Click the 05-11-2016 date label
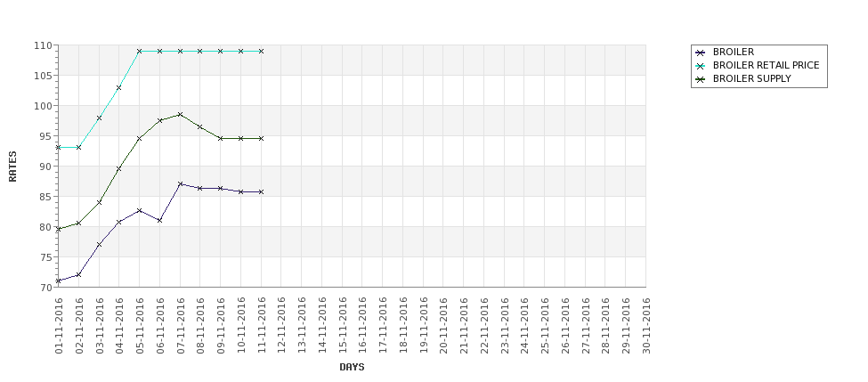 (140, 326)
